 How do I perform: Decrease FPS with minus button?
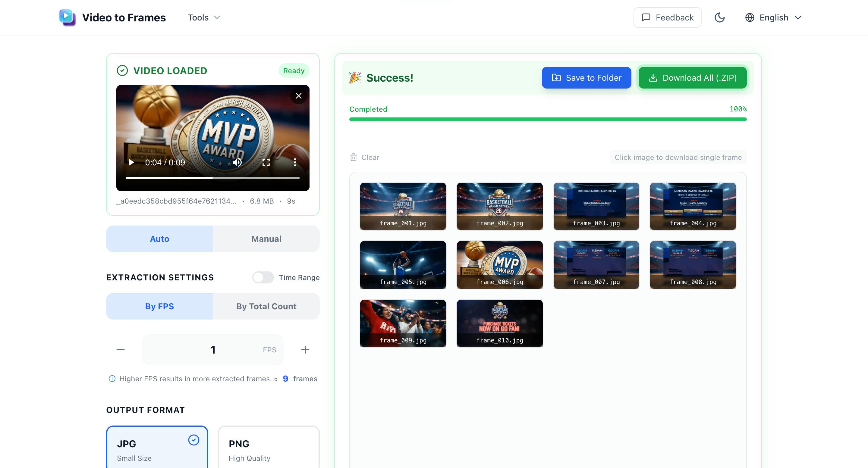click(x=121, y=349)
